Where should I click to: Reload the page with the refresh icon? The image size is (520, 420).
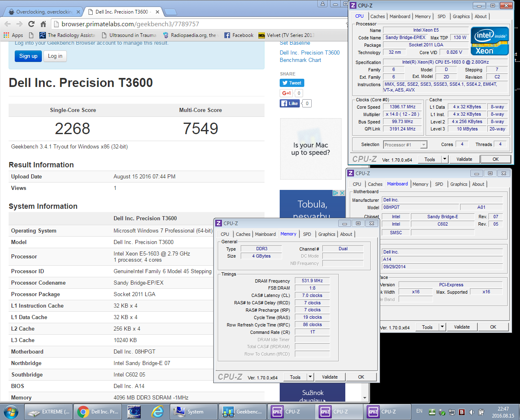pos(31,24)
